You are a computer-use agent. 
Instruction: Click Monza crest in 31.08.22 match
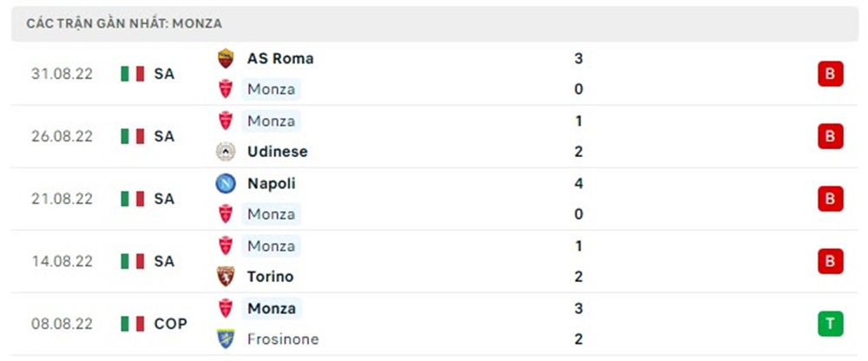pyautogui.click(x=226, y=89)
